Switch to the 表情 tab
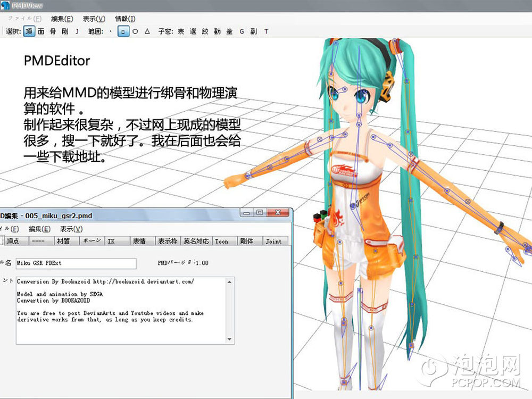The width and height of the screenshot is (532, 399). click(x=143, y=241)
